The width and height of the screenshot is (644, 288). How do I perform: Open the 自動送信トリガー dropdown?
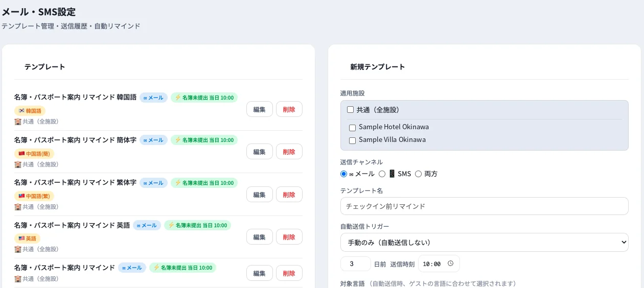[484, 242]
